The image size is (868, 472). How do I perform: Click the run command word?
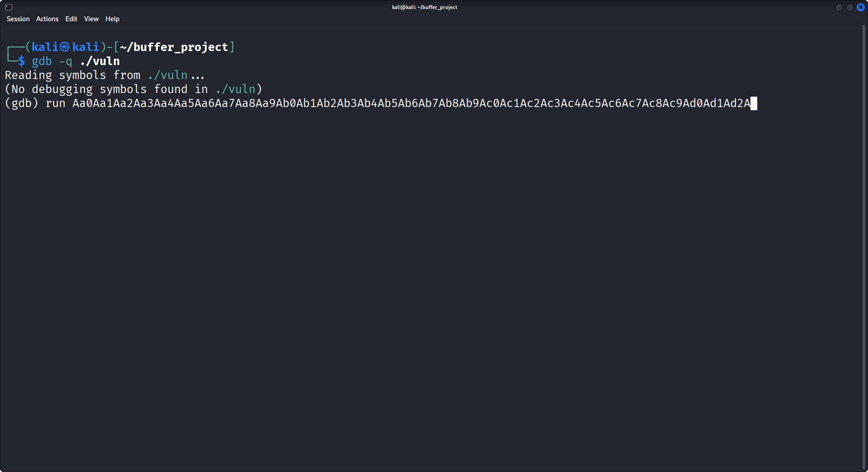pyautogui.click(x=56, y=103)
